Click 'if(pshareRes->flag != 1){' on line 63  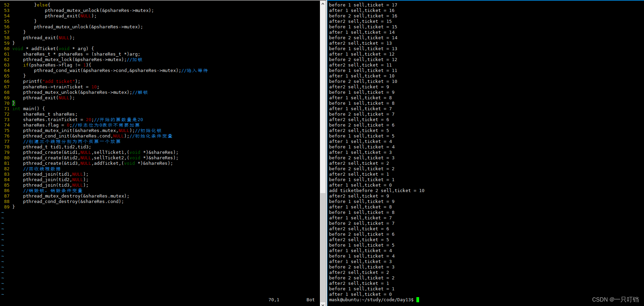(x=57, y=65)
